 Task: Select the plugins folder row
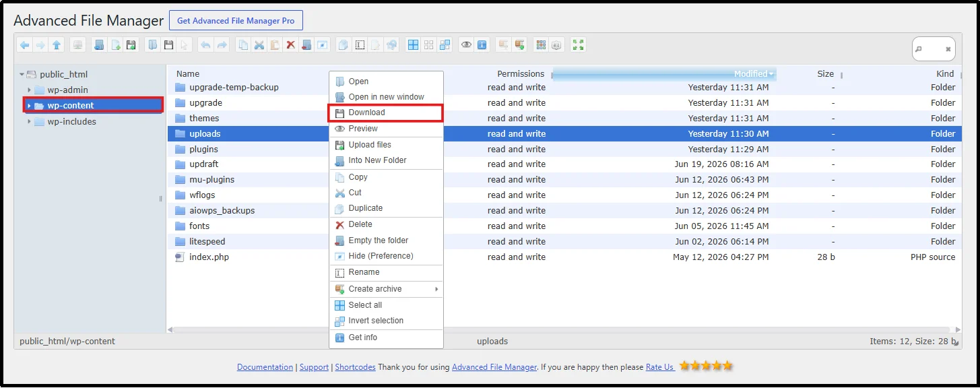tap(564, 150)
